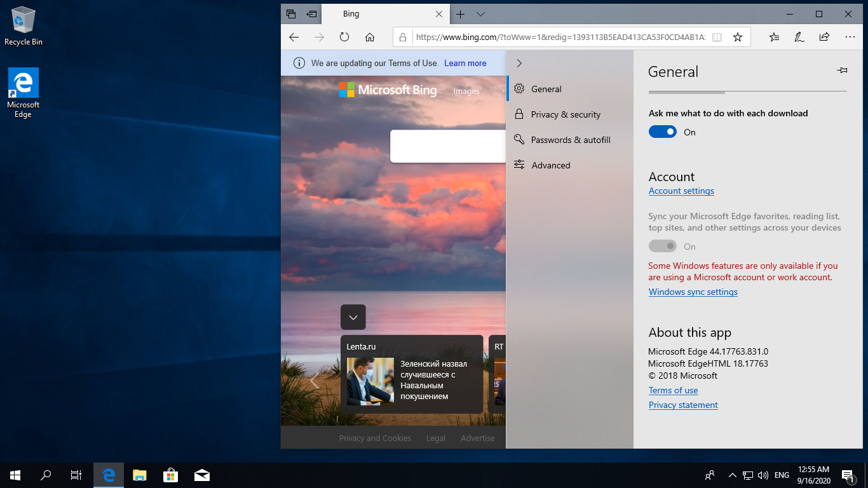Image resolution: width=868 pixels, height=488 pixels.
Task: Open Settings and more ellipsis menu
Action: coord(850,37)
